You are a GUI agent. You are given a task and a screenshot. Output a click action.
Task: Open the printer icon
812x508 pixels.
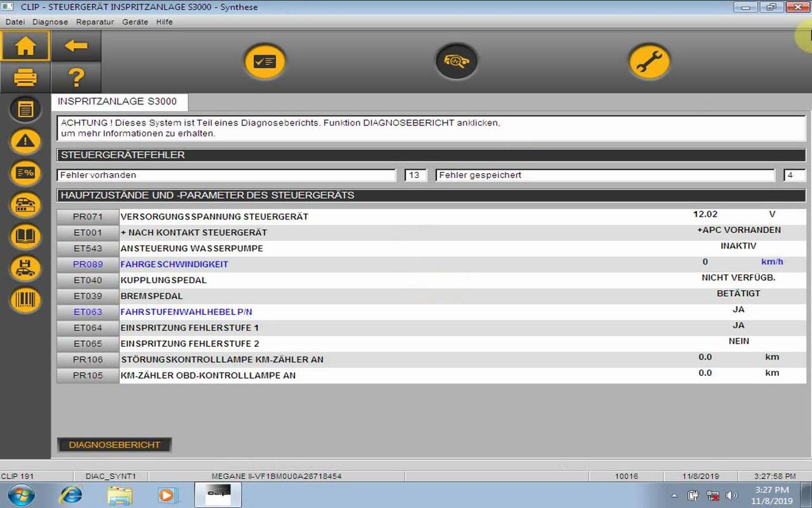pos(25,78)
